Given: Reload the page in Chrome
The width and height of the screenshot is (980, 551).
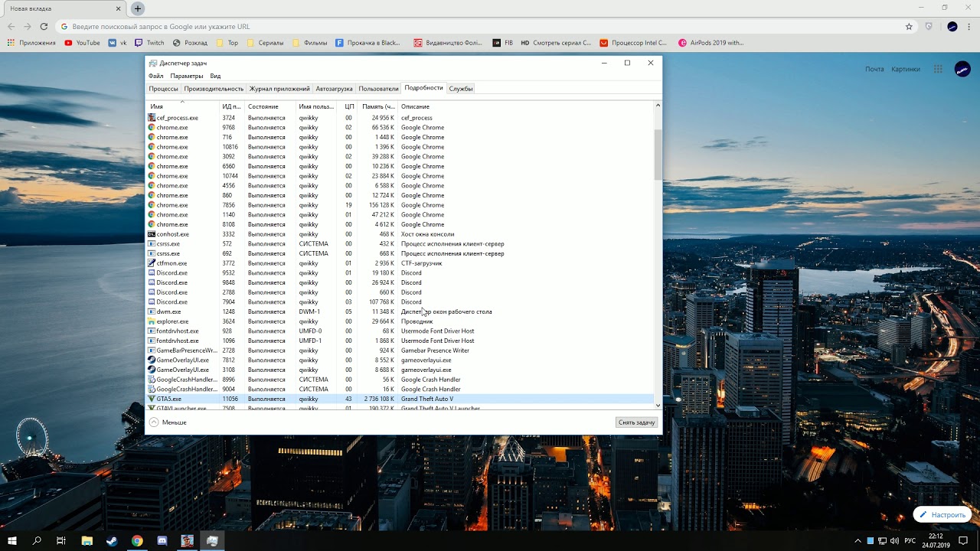Looking at the screenshot, I should 44,26.
